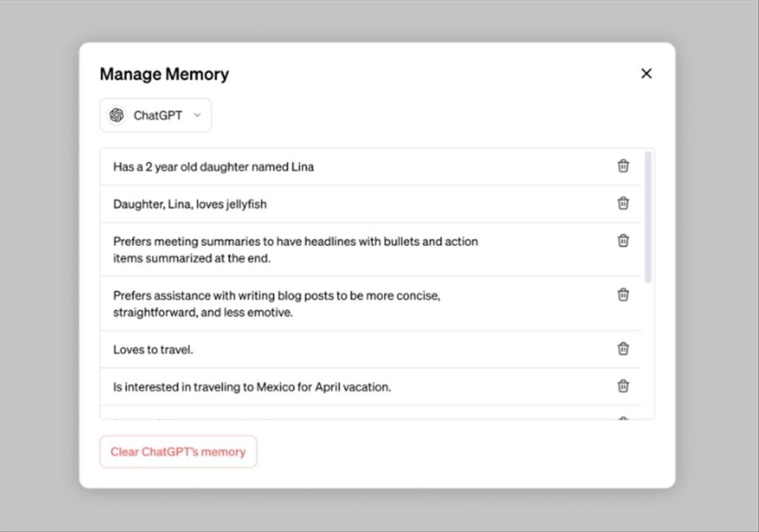Click the meeting summaries preference text
759x532 pixels.
point(296,250)
